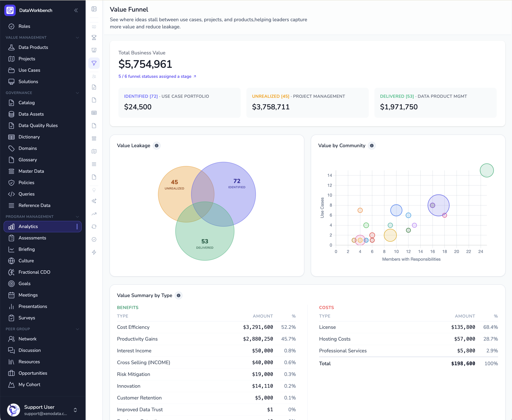Click the Value Leakage info icon

[157, 146]
